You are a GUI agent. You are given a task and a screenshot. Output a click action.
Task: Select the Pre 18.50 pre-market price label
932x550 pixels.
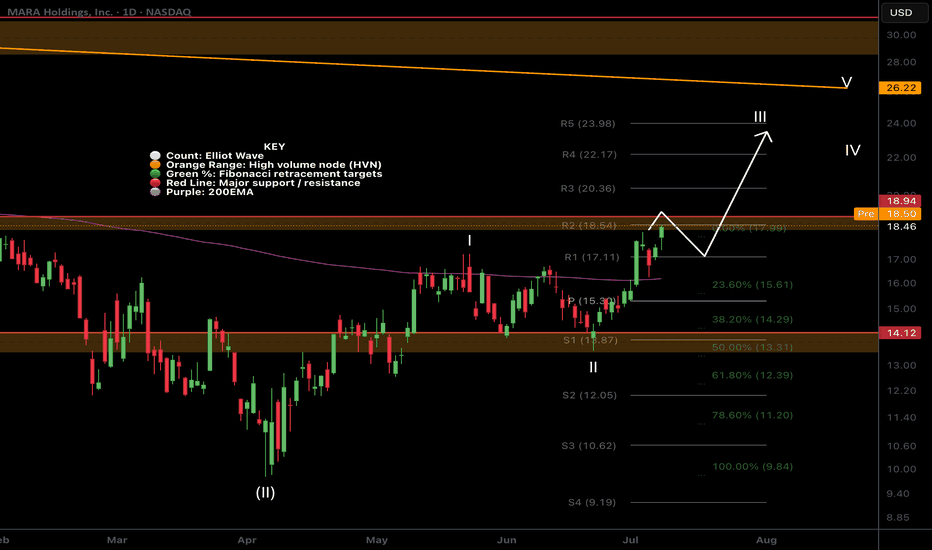coord(887,213)
